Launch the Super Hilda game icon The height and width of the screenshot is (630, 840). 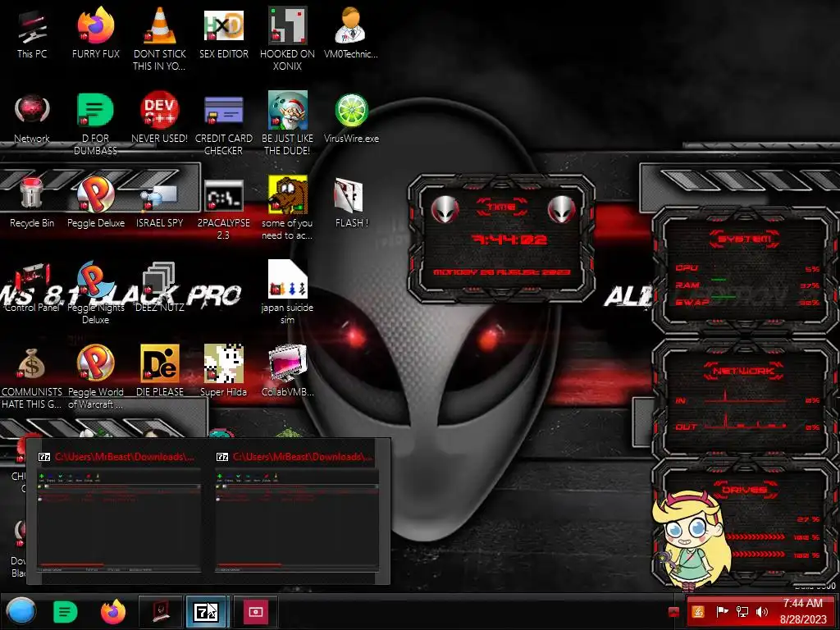coord(223,371)
